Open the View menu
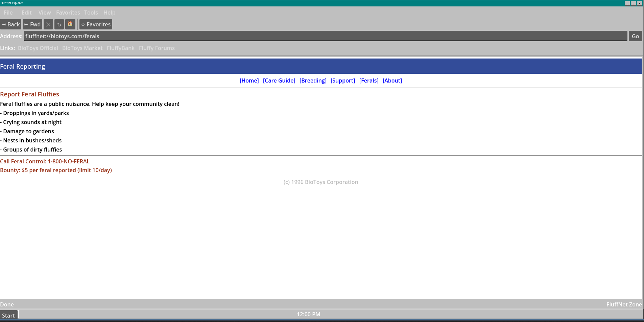Image resolution: width=644 pixels, height=322 pixels. click(45, 13)
